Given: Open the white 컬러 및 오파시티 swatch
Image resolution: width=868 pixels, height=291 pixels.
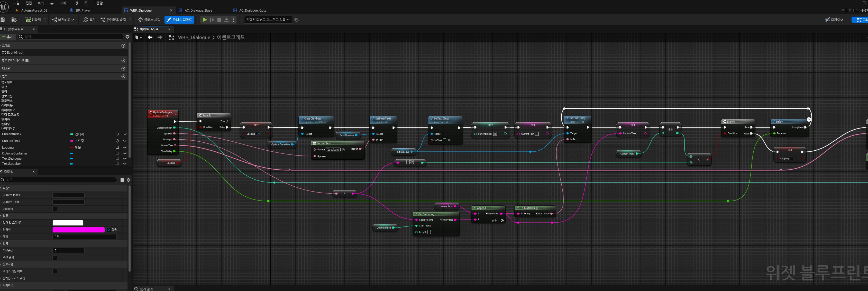Looking at the screenshot, I should click(68, 223).
